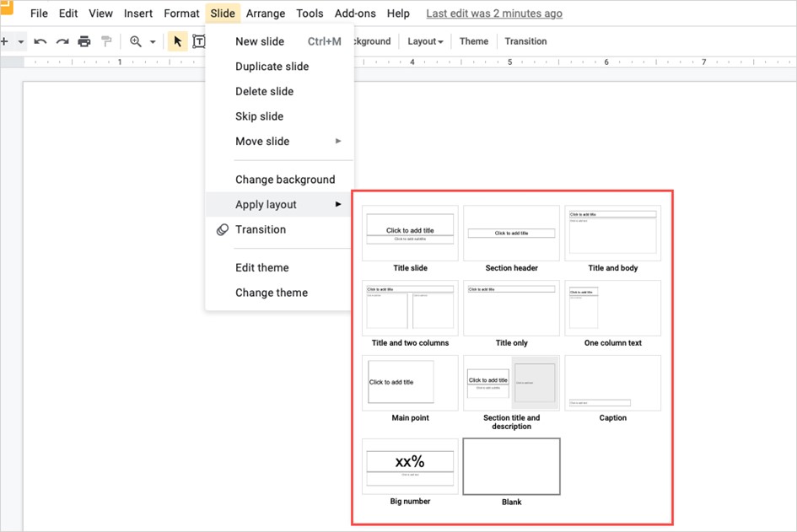
Task: Click the undo arrow icon
Action: point(40,41)
